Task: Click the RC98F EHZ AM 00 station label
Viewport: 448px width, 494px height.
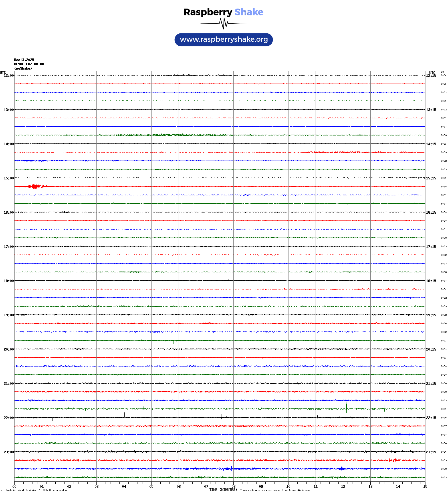Action: coord(29,64)
